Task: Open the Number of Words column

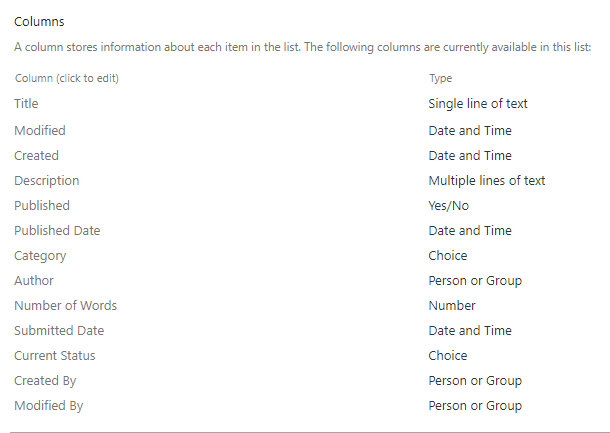Action: 65,306
